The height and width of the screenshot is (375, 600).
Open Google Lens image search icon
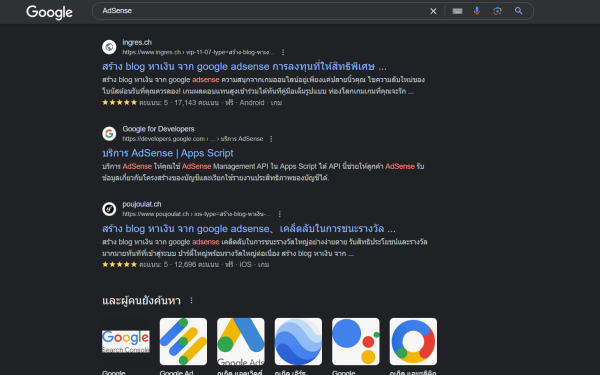point(497,11)
